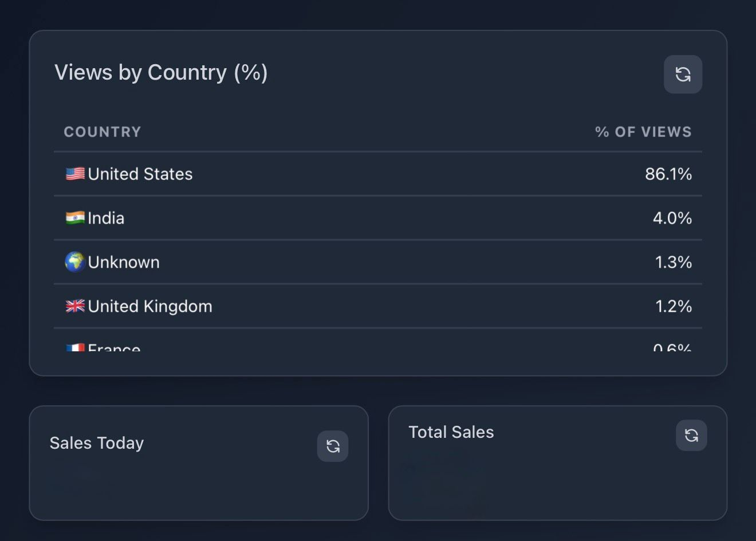The height and width of the screenshot is (541, 756).
Task: Click the 1.2% value for United Kingdom
Action: point(673,306)
